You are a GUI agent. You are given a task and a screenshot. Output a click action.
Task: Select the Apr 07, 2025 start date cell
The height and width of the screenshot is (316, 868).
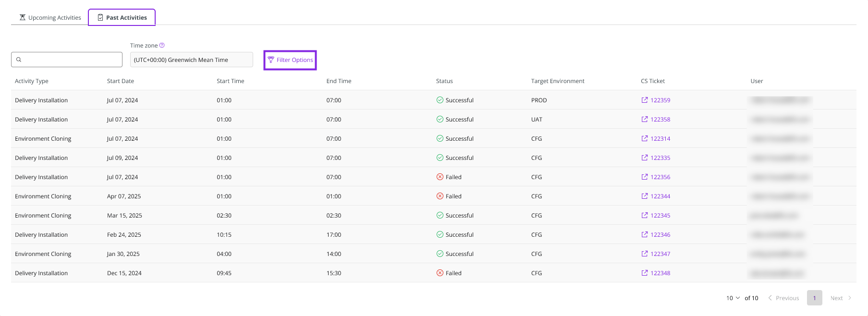point(124,196)
